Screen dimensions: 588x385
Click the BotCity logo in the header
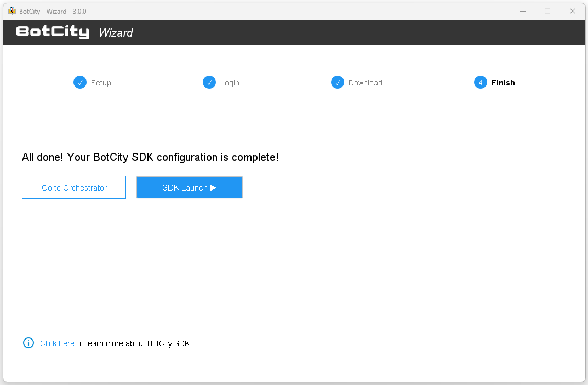click(x=53, y=32)
